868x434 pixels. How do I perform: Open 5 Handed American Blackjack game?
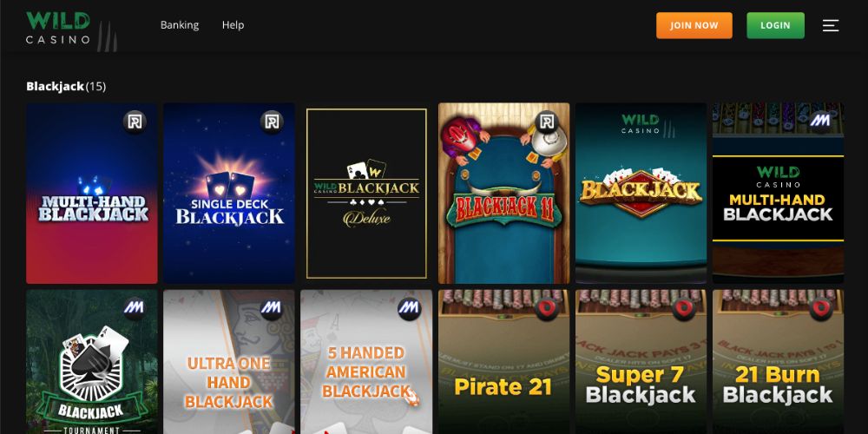click(366, 362)
